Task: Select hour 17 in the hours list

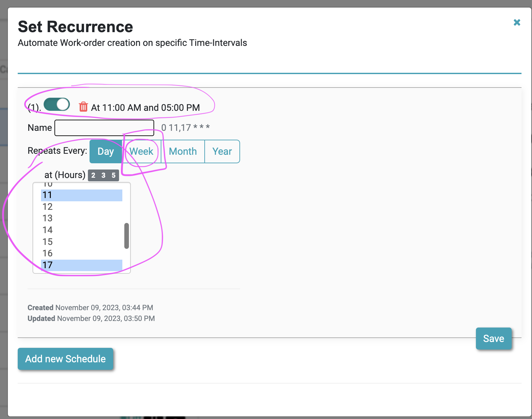Action: (81, 265)
